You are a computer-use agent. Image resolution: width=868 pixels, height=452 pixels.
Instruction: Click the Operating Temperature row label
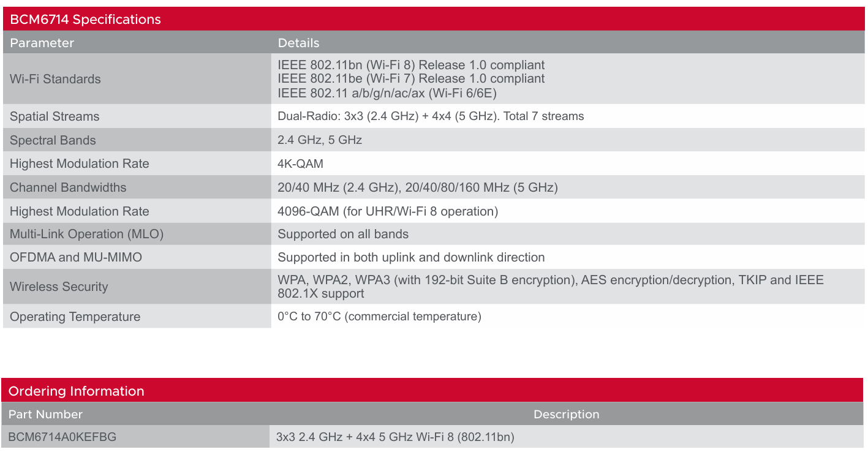[75, 317]
